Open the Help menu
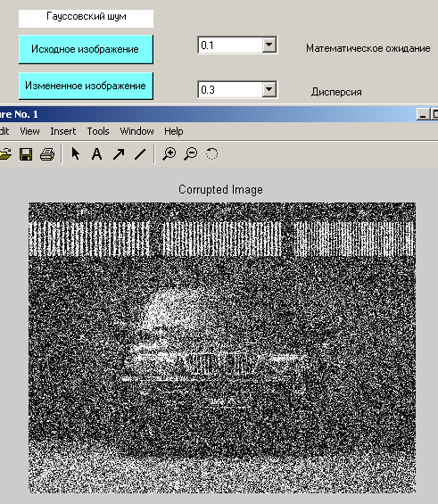Viewport: 438px width, 504px height. click(174, 131)
